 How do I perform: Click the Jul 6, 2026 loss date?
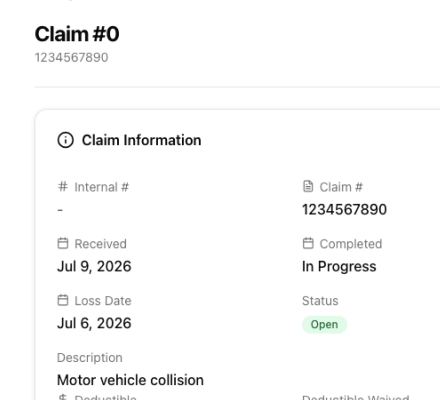[x=94, y=323]
